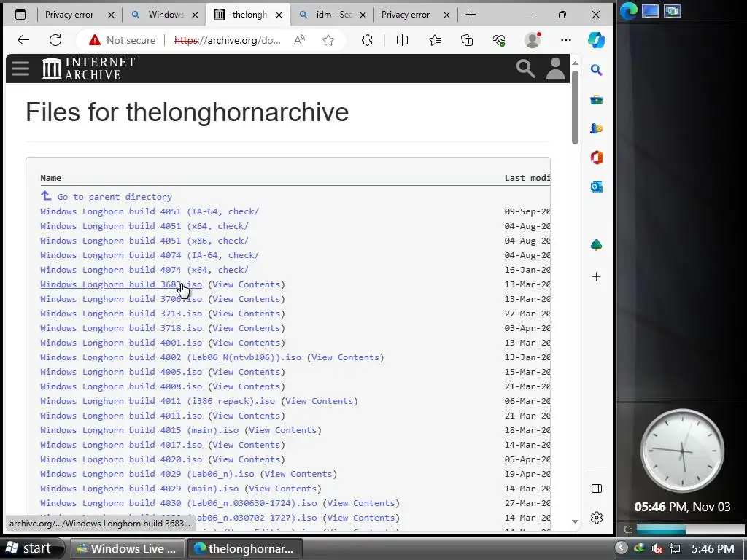Screen dimensions: 747x560
Task: View Contents of build 4015 (main).iso
Action: pos(283,430)
